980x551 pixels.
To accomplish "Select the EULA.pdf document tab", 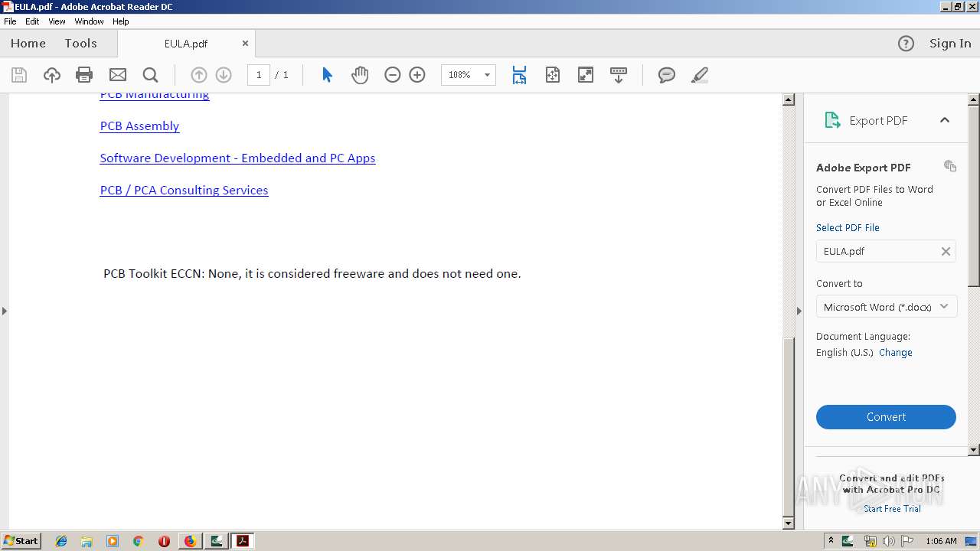I will [x=186, y=44].
